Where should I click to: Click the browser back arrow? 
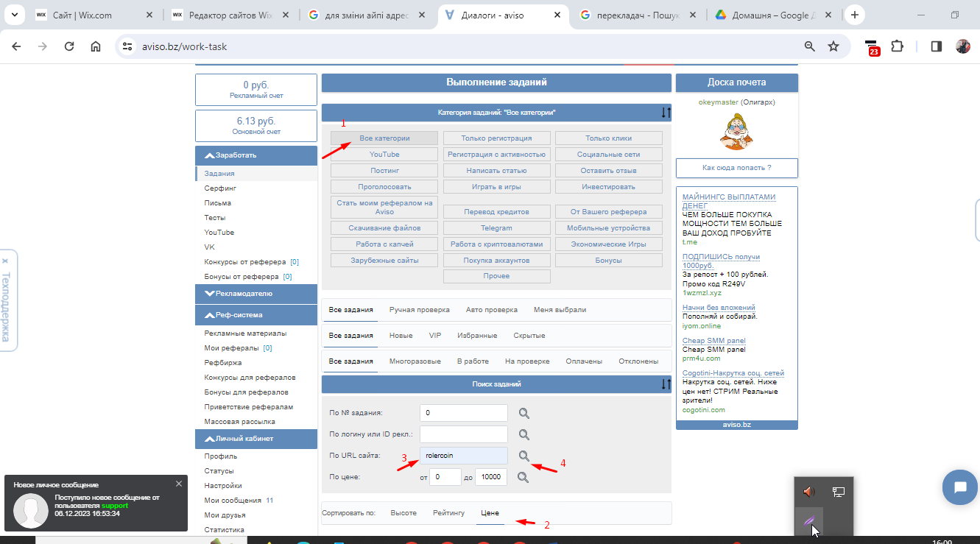click(x=16, y=46)
